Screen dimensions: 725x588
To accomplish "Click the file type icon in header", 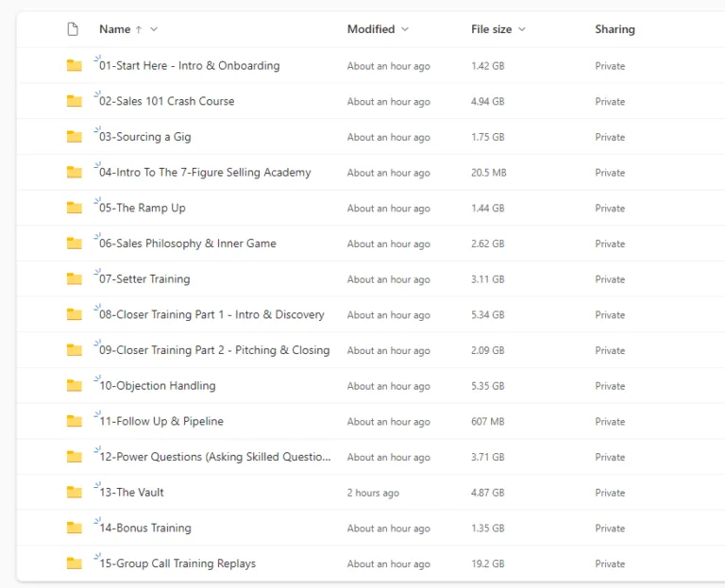I will click(x=73, y=29).
